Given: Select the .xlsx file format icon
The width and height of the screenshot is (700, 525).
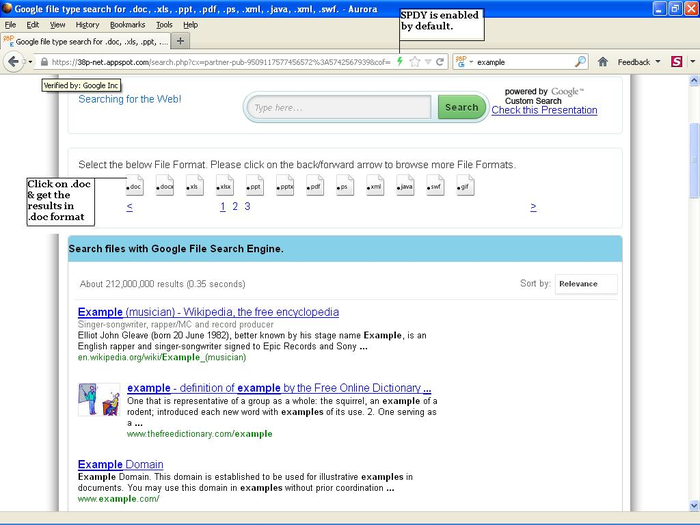Looking at the screenshot, I should 225,185.
